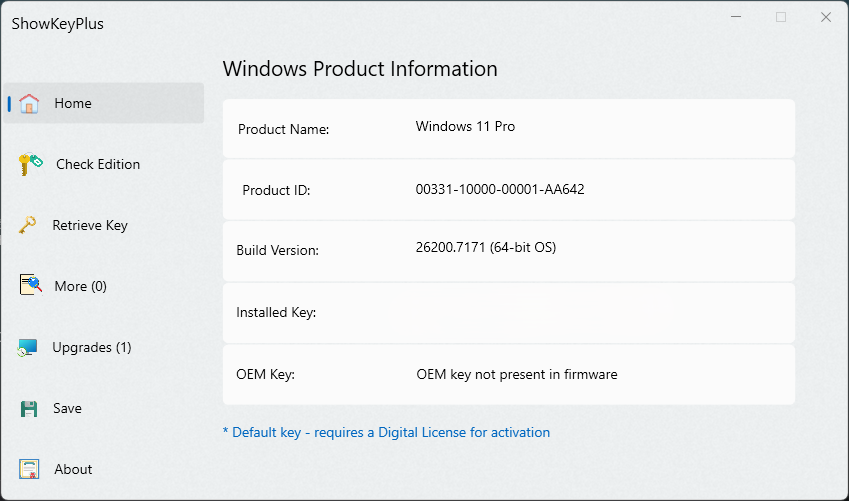Click the Check Edition key tag icon
Screen dimensions: 849x501
click(30, 164)
